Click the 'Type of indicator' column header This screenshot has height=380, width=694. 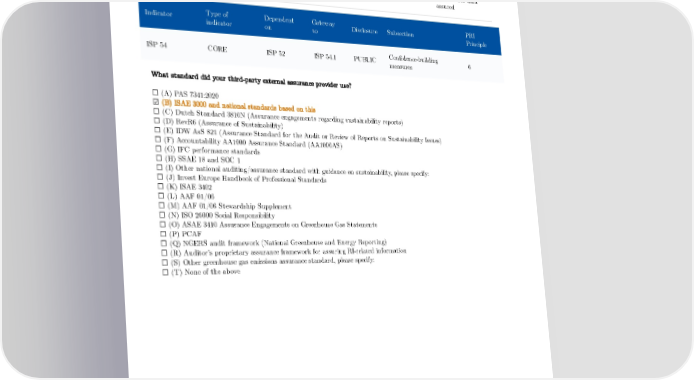point(218,18)
